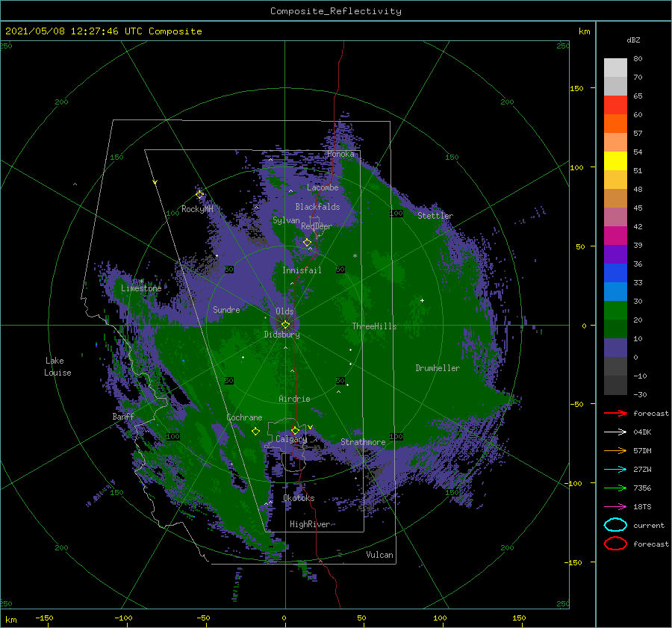The width and height of the screenshot is (672, 628).
Task: Click the Vulcan city label
Action: click(x=379, y=555)
